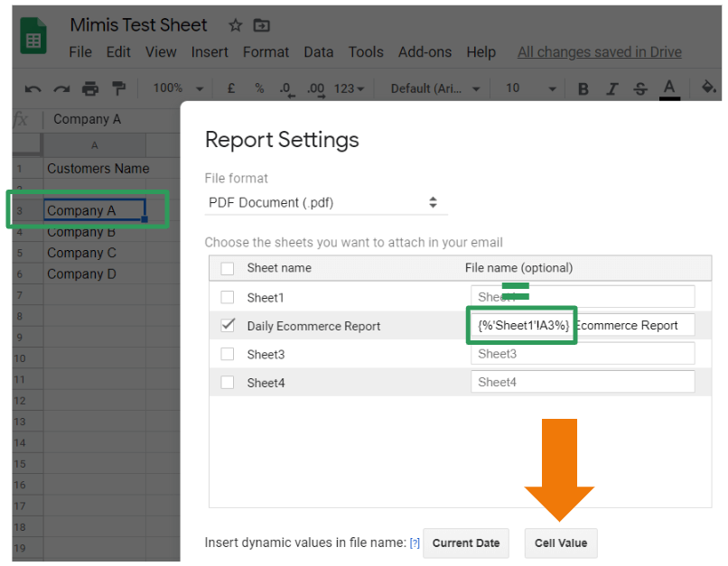Image resolution: width=728 pixels, height=566 pixels.
Task: Click the Cell Value button
Action: (560, 543)
